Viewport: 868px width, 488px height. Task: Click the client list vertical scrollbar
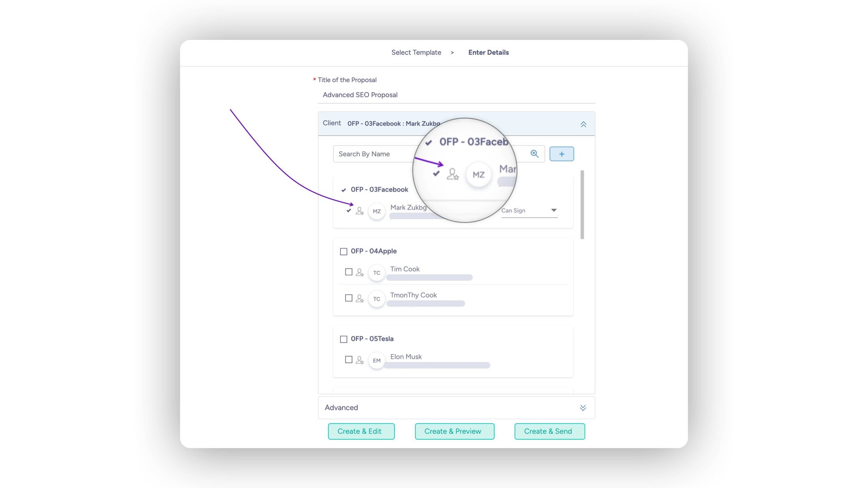(x=582, y=205)
